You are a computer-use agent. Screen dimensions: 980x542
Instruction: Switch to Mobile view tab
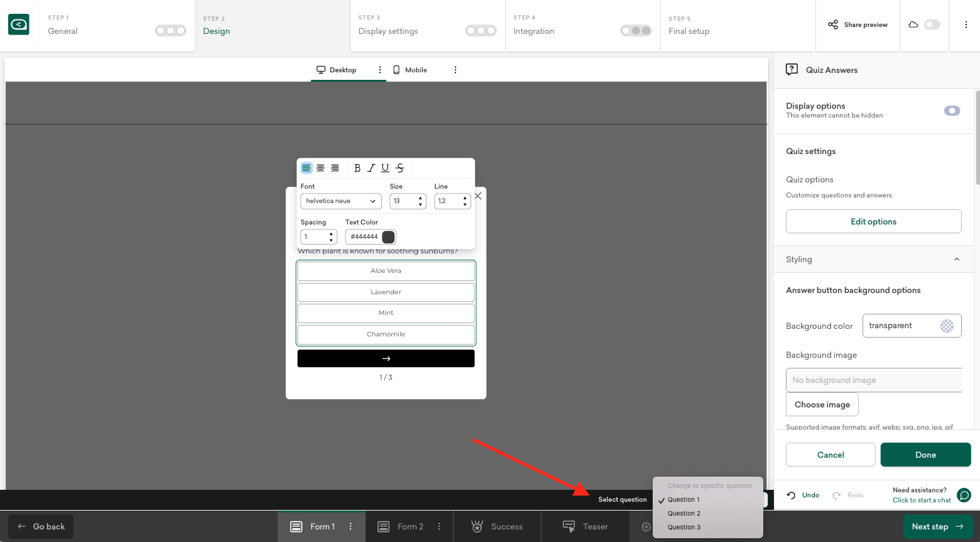click(x=410, y=70)
